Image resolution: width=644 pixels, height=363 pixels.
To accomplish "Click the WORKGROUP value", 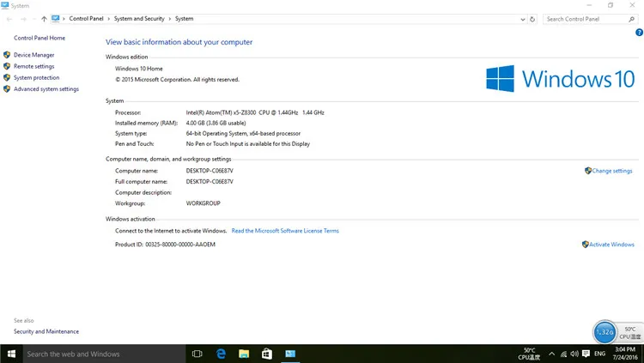I will [x=204, y=203].
